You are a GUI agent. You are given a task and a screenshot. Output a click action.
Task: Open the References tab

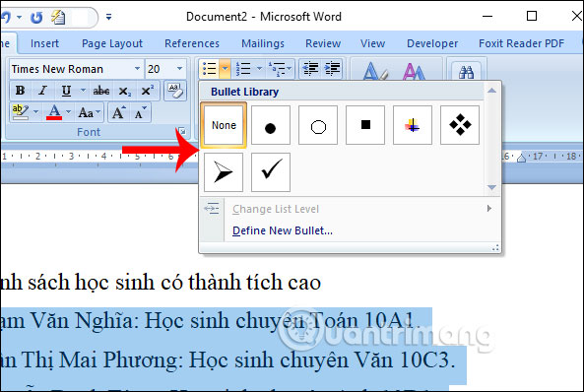tap(192, 43)
